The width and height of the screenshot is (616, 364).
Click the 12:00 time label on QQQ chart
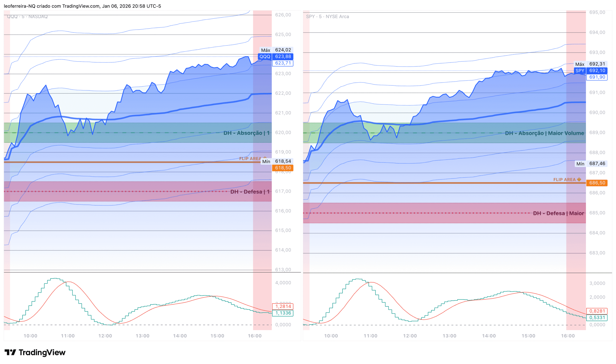coord(105,336)
